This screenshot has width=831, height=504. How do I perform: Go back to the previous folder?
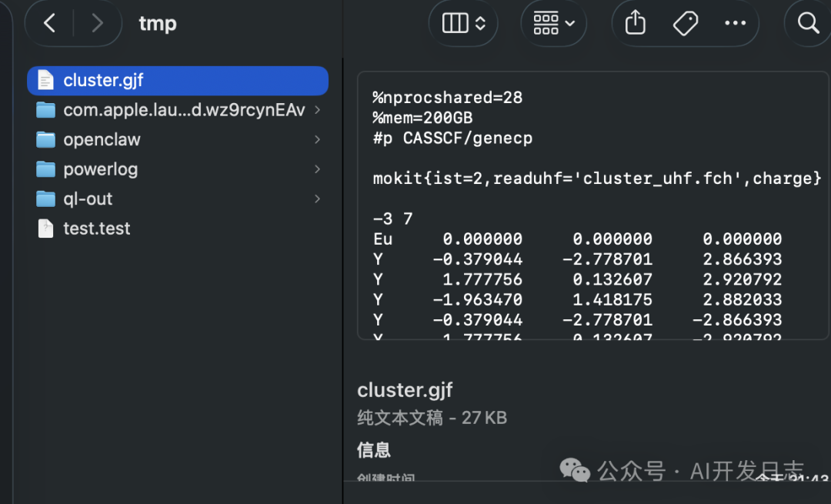49,23
